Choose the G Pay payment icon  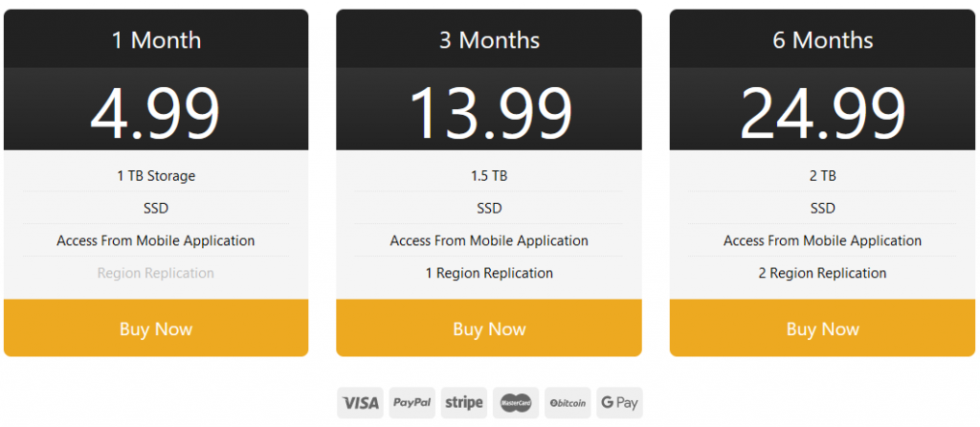tap(619, 403)
